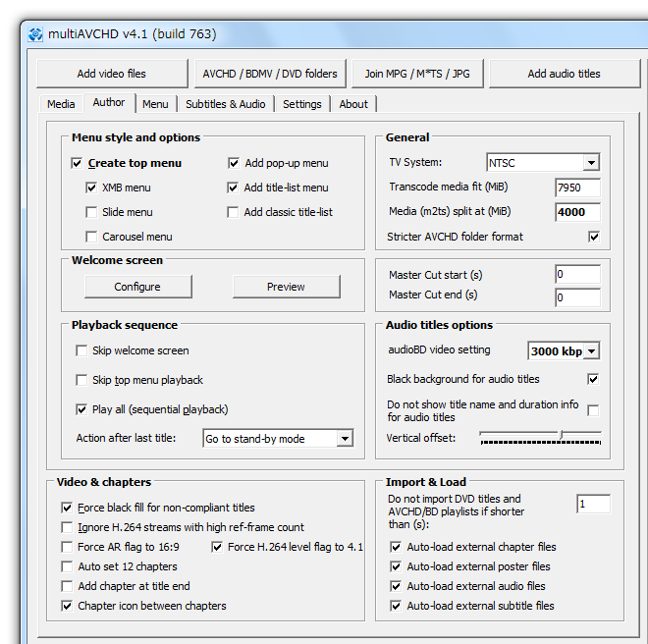Toggle Auto-load external chapter files

click(x=396, y=547)
